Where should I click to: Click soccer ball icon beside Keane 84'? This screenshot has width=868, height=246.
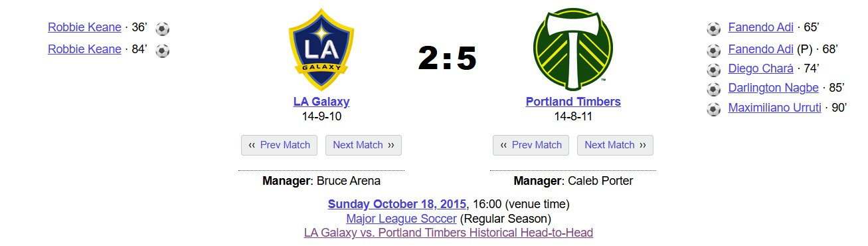(x=162, y=51)
